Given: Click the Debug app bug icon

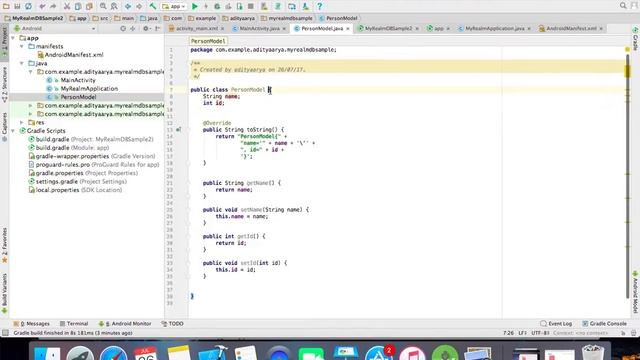Looking at the screenshot, I should 217,6.
